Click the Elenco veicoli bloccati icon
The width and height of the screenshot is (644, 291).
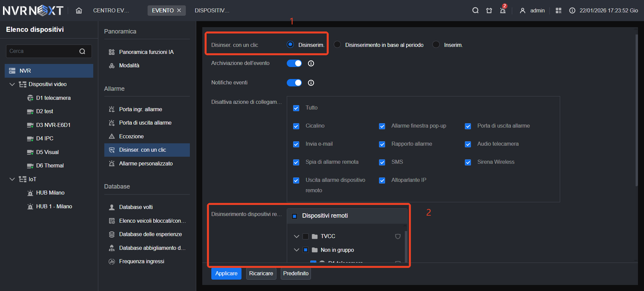112,221
